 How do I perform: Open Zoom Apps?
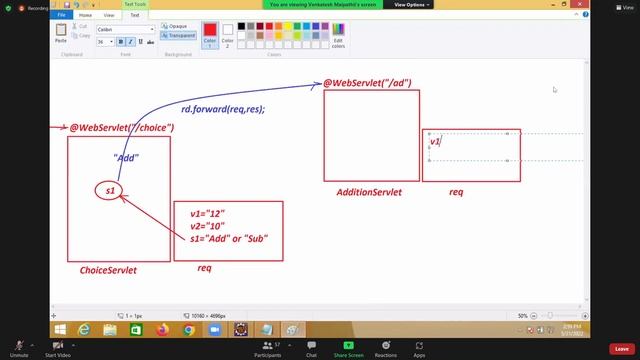point(419,349)
